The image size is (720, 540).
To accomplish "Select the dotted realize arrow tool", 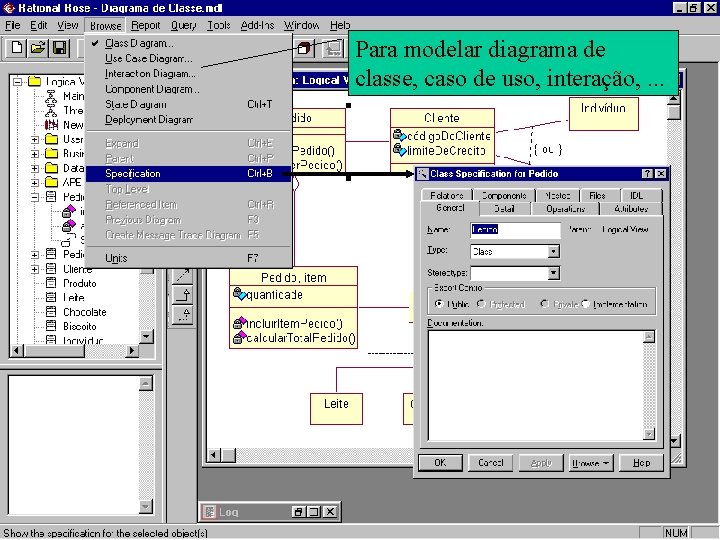I will click(183, 315).
